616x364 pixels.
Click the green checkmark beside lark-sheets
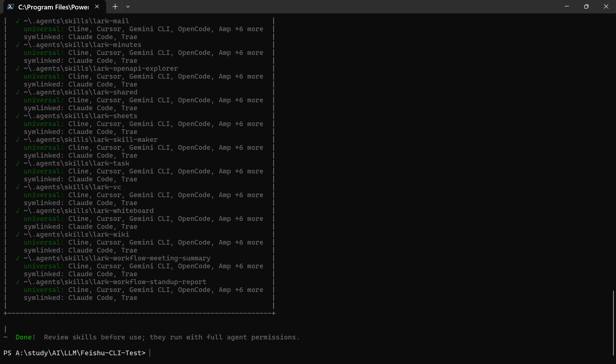(x=17, y=116)
